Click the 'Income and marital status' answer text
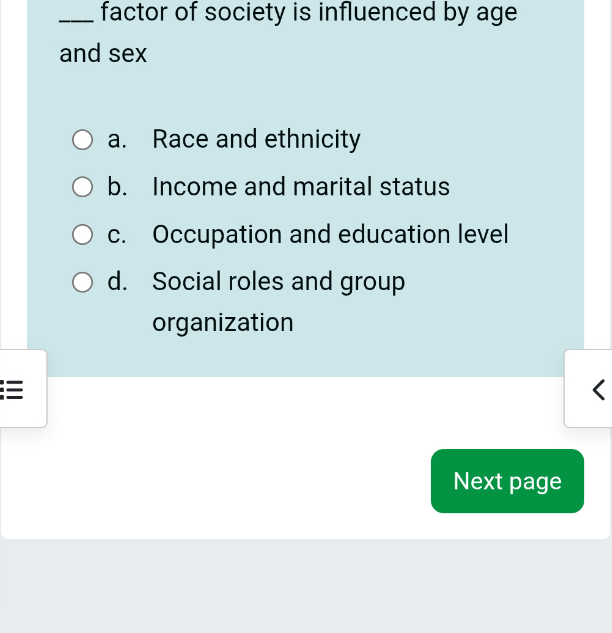The image size is (612, 633). pyautogui.click(x=301, y=187)
